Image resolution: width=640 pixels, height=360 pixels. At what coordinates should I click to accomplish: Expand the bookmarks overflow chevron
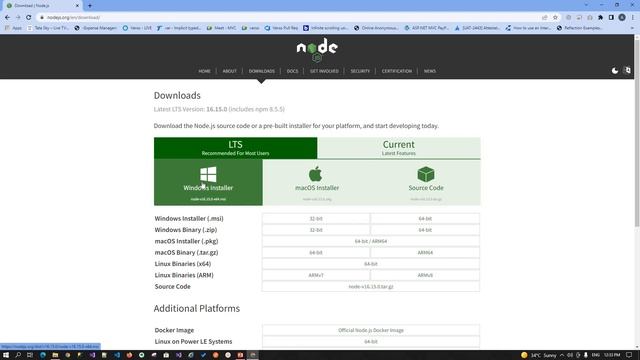632,28
